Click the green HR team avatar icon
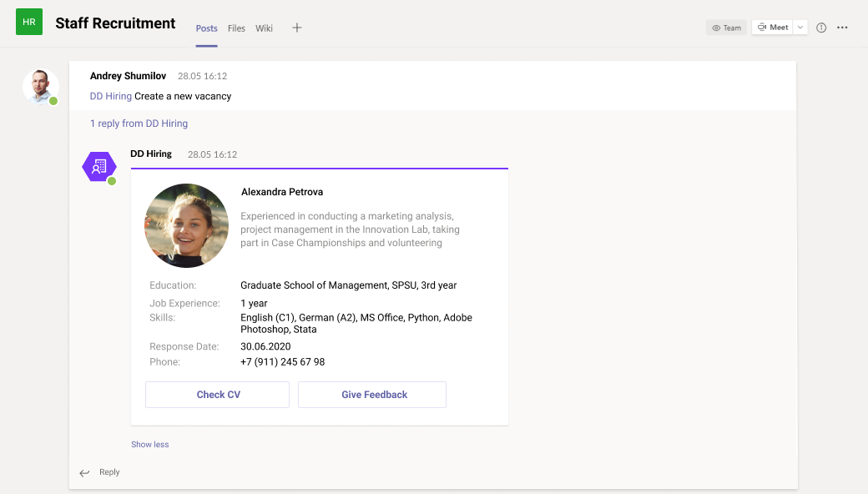 click(x=29, y=22)
